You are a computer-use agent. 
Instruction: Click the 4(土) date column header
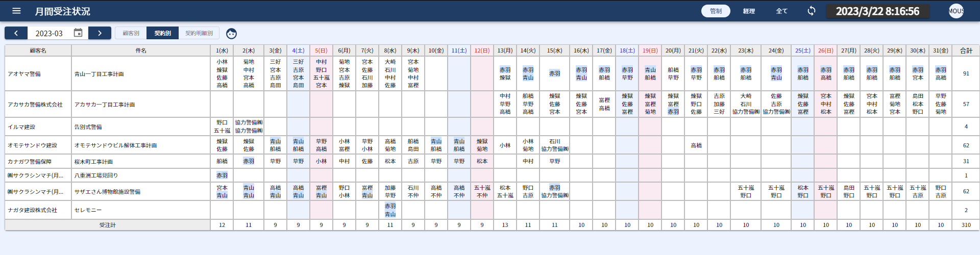tap(298, 50)
